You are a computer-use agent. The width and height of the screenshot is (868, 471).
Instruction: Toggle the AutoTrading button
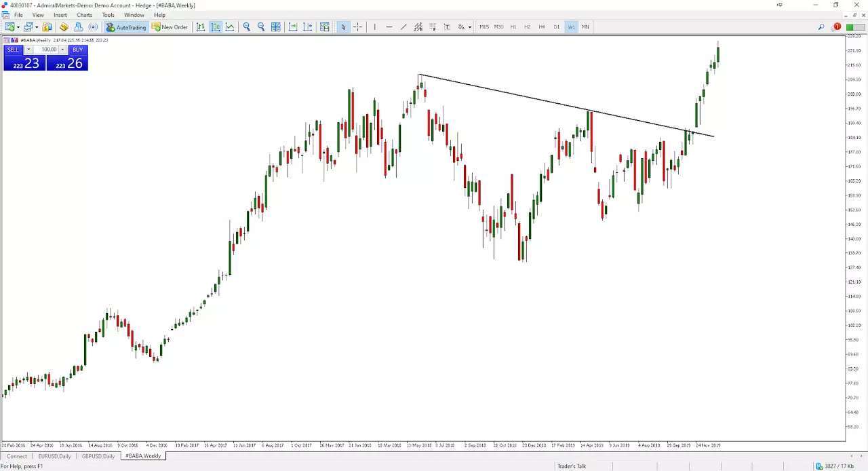pyautogui.click(x=126, y=27)
